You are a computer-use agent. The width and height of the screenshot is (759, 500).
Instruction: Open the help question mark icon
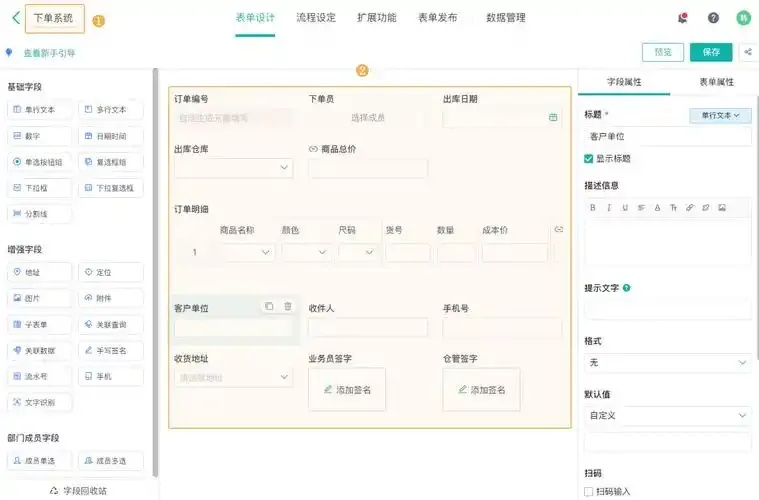[713, 18]
